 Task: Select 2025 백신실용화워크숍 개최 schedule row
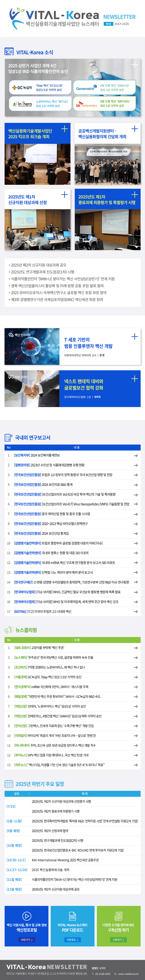tap(73, 870)
